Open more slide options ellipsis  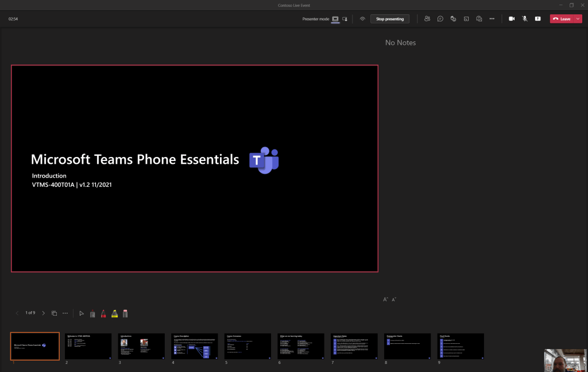coord(65,313)
